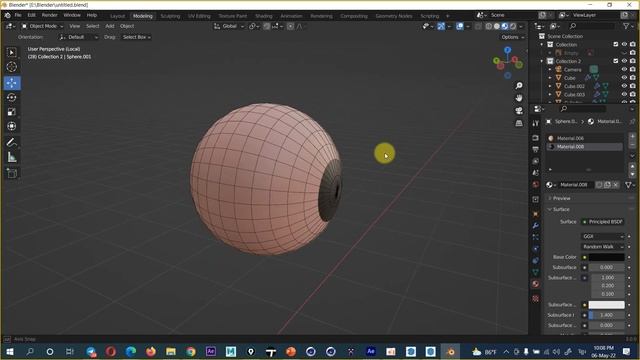Switch to solid viewport shading

coord(497,26)
